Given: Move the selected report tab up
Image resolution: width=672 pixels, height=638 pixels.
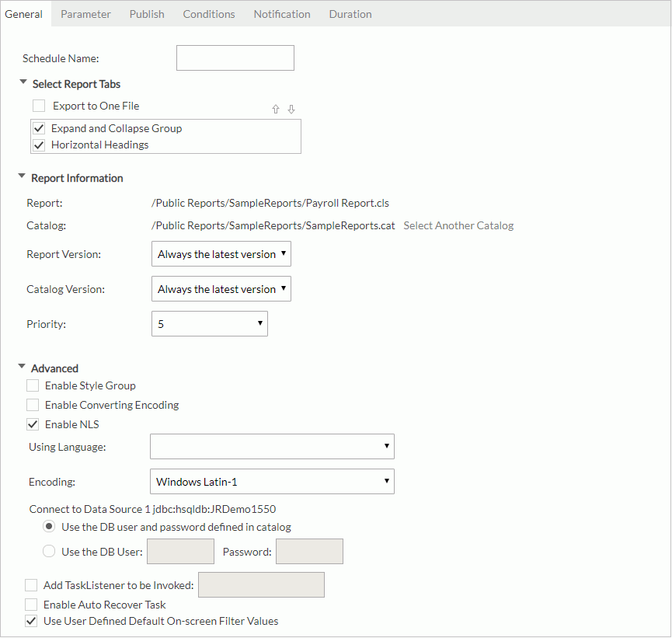Looking at the screenshot, I should [275, 109].
